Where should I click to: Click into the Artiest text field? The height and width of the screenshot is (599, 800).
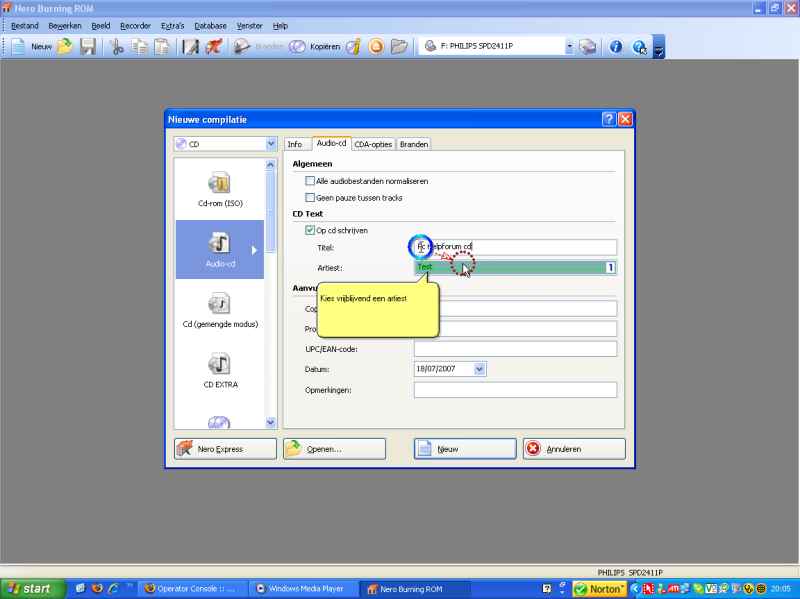click(515, 267)
